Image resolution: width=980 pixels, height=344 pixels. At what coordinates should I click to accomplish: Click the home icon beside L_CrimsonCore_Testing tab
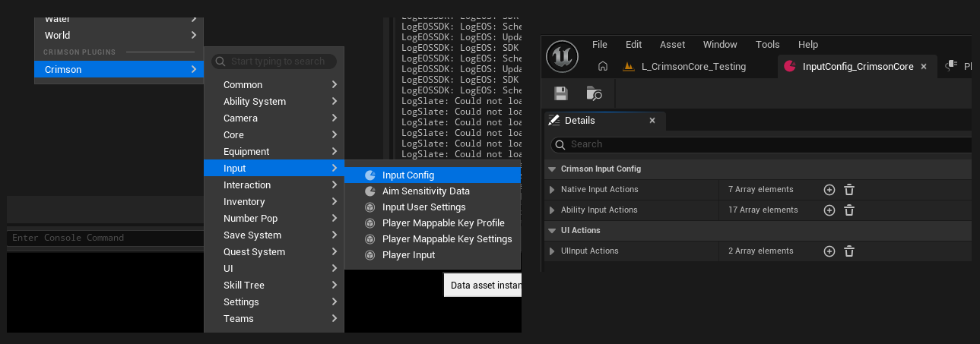click(603, 66)
